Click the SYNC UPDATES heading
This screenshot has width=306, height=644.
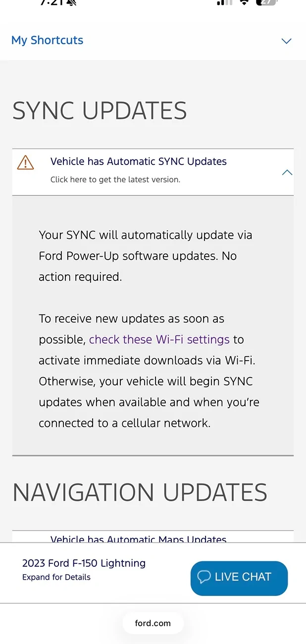coord(100,110)
